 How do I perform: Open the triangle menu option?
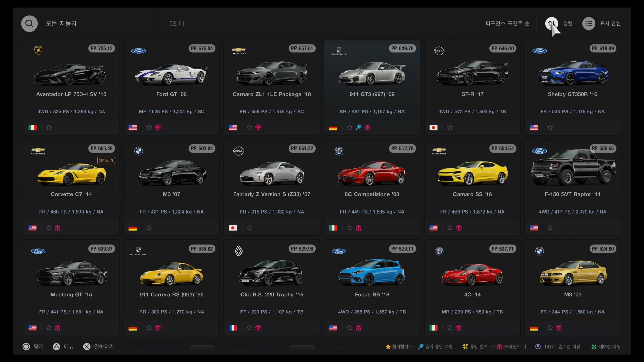click(57, 346)
